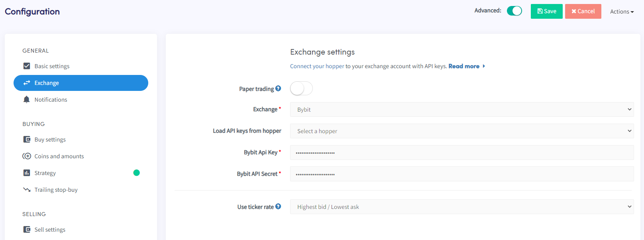Enable the Paper trading switch
The height and width of the screenshot is (240, 644).
pyautogui.click(x=301, y=89)
